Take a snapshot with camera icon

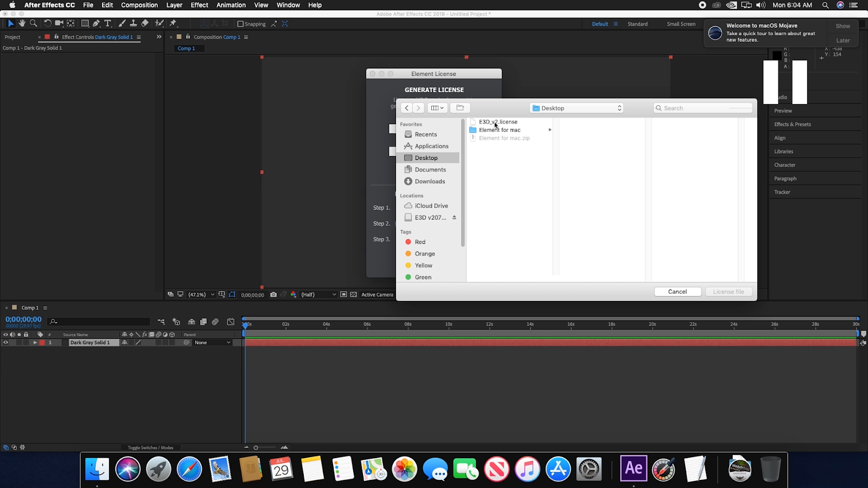pos(273,294)
